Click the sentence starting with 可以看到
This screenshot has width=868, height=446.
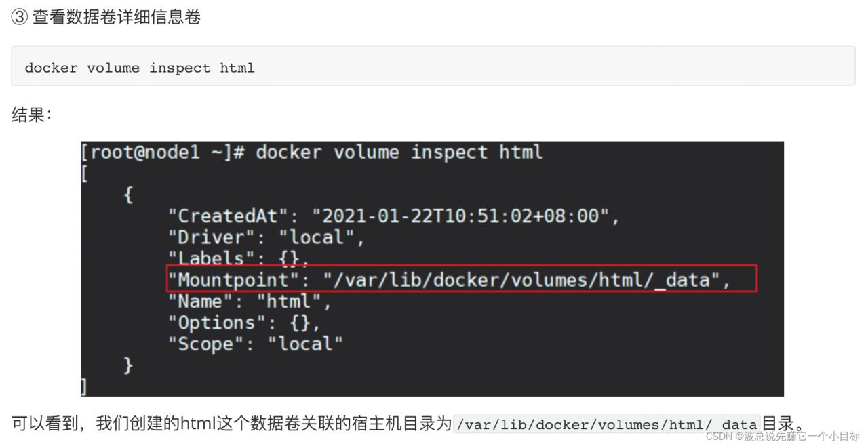click(231, 425)
